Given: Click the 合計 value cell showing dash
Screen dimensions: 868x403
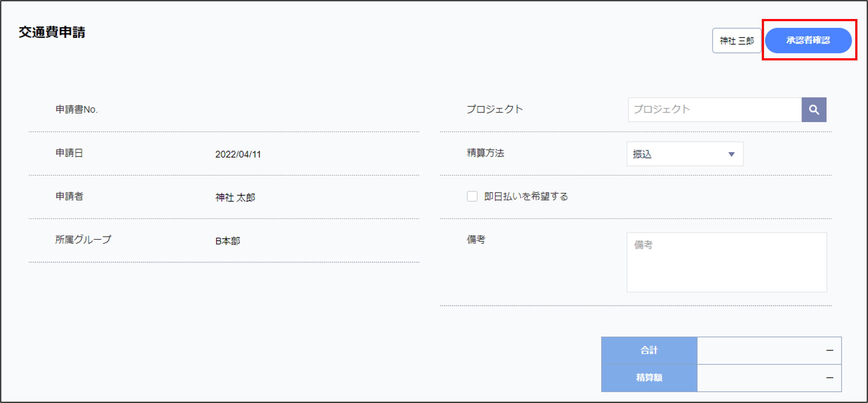Looking at the screenshot, I should (x=769, y=350).
